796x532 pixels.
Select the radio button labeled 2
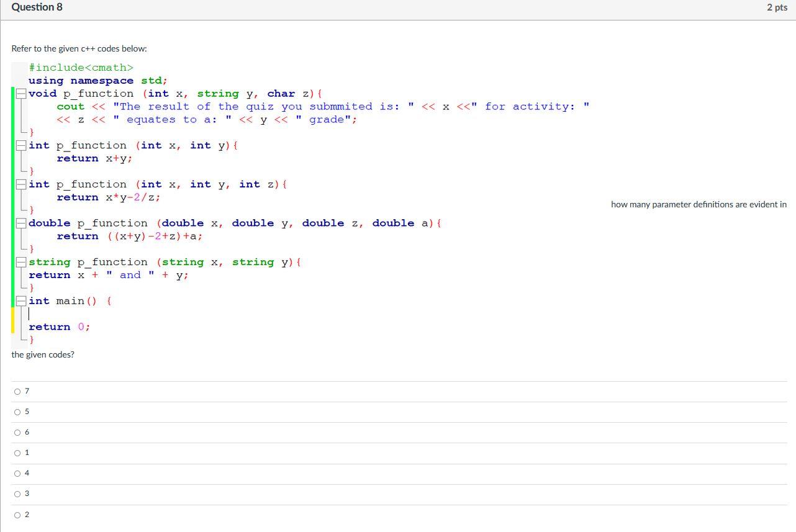click(17, 515)
